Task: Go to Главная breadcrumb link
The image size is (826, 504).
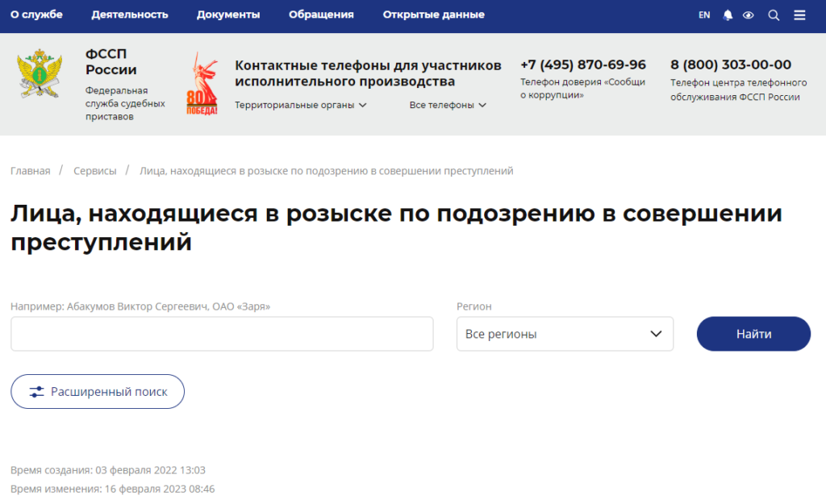Action: (x=31, y=171)
